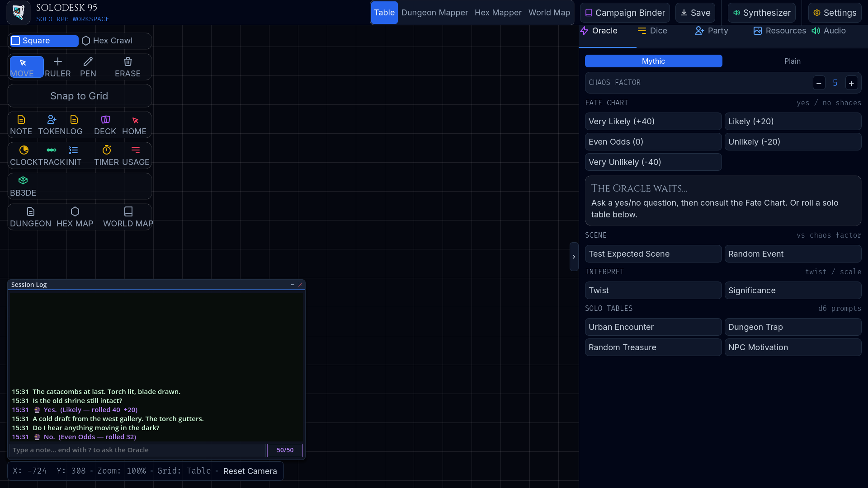868x488 pixels.
Task: Select the Mythic oracle mode
Action: click(654, 61)
